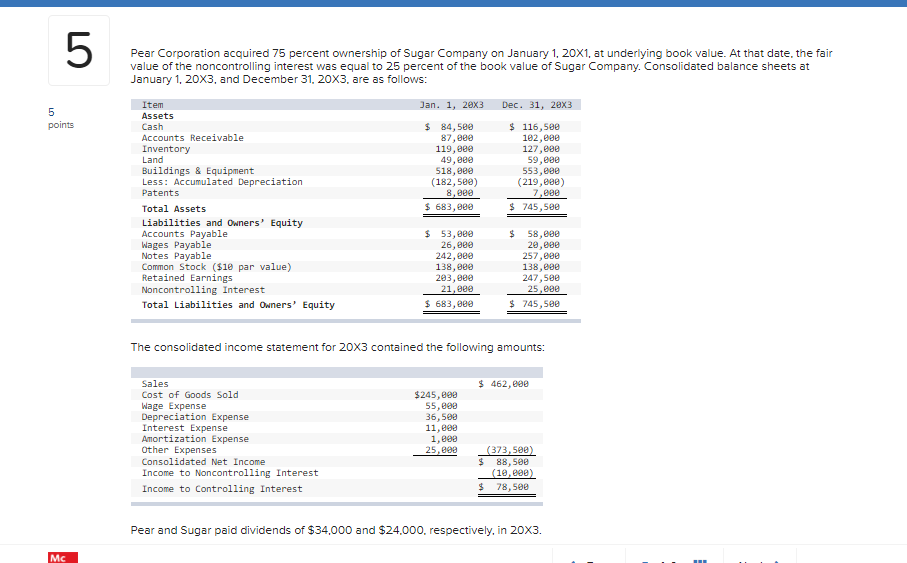
Task: Select the "Item" column header
Action: 153,105
